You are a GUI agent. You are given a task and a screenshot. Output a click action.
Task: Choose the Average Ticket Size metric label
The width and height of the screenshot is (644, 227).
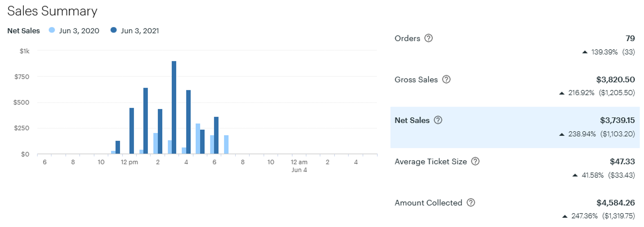[430, 162]
